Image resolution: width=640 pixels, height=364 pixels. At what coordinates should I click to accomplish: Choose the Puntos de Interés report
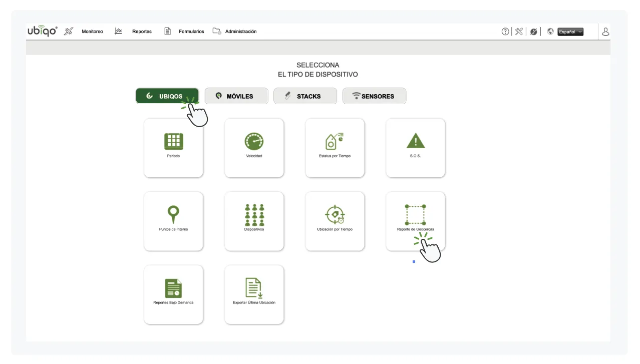tap(173, 221)
